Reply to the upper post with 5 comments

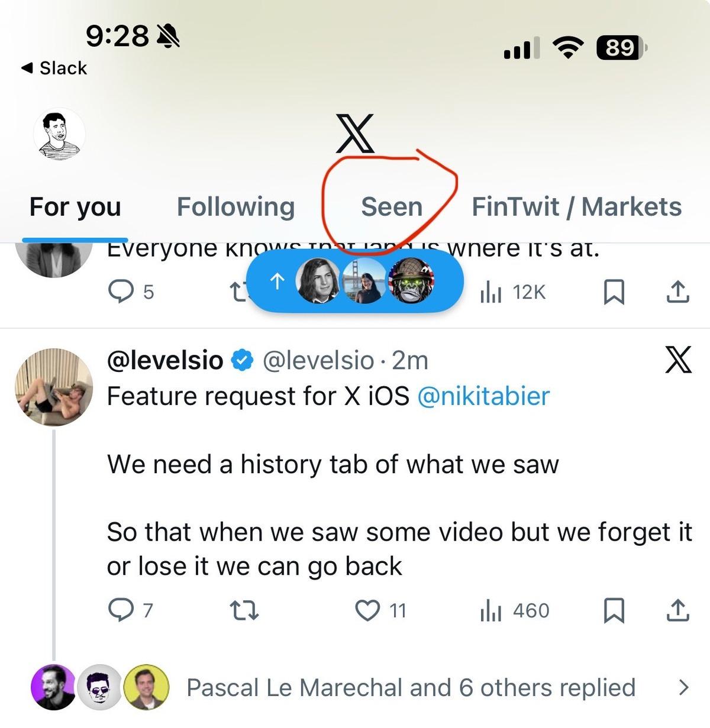coord(121,292)
